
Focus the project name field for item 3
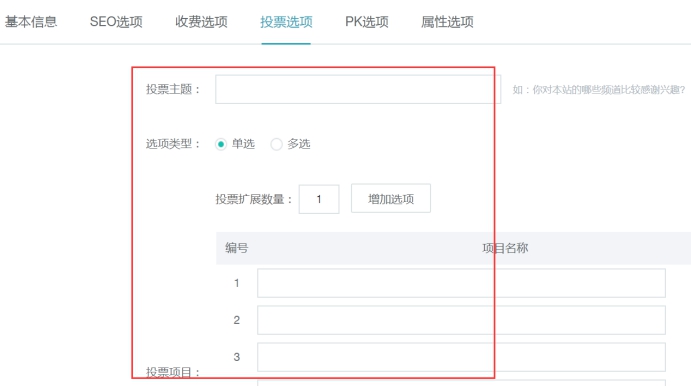point(461,357)
